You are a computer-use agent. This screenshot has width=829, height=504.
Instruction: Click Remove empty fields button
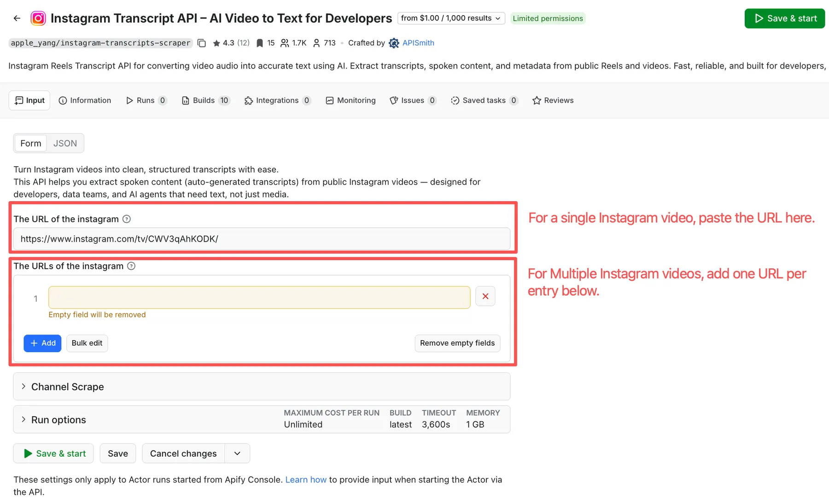(x=457, y=343)
